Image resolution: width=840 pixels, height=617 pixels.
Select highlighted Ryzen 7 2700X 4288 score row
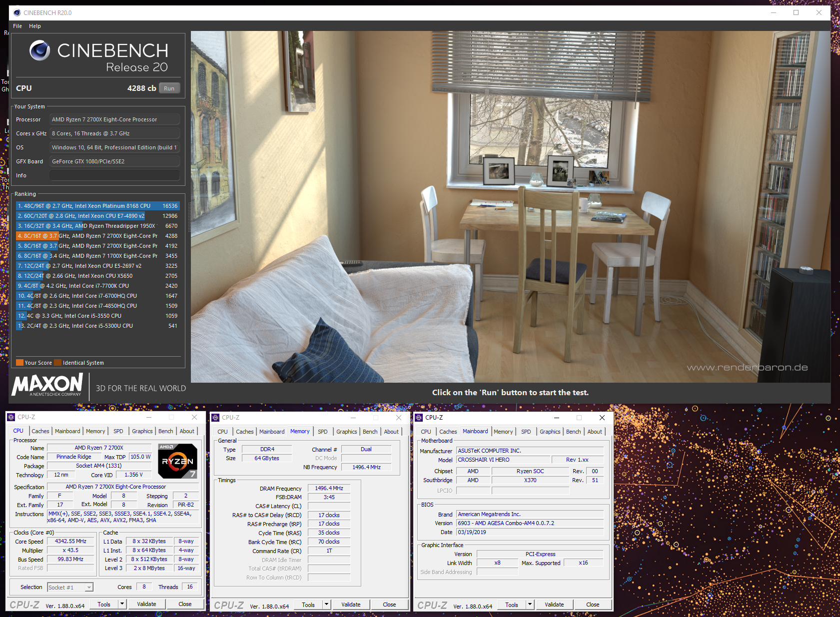coord(97,236)
